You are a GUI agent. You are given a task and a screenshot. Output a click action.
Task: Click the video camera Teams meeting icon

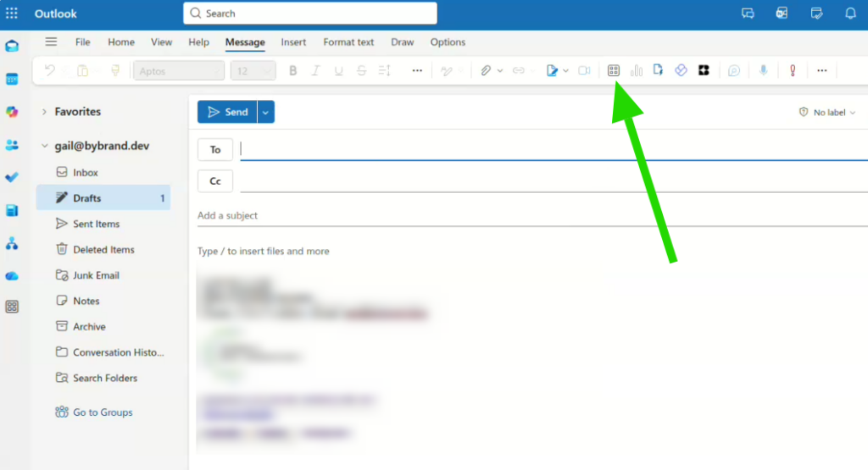click(x=584, y=71)
